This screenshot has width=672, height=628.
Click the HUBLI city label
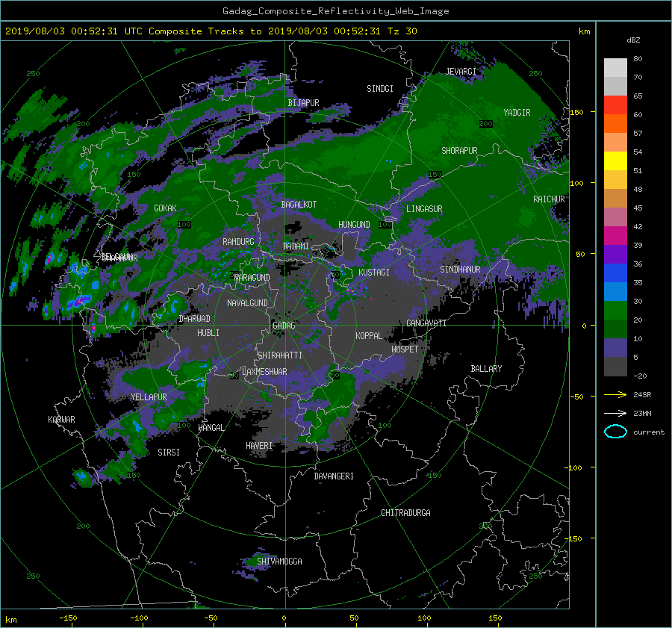208,333
